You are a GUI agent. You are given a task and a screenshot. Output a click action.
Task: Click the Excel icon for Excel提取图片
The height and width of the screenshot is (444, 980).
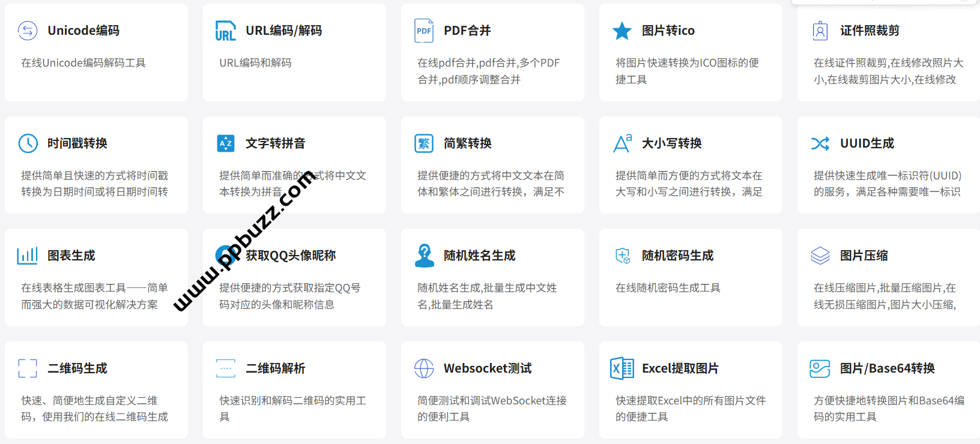tap(622, 368)
